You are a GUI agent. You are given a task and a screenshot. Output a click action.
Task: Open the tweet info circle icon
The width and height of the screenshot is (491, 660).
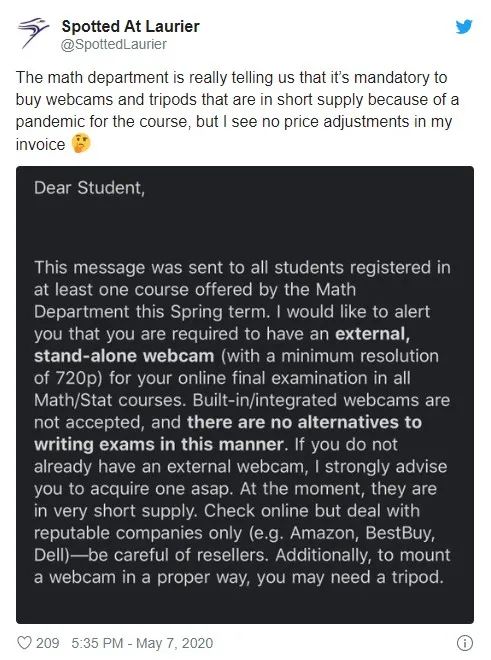pos(464,643)
